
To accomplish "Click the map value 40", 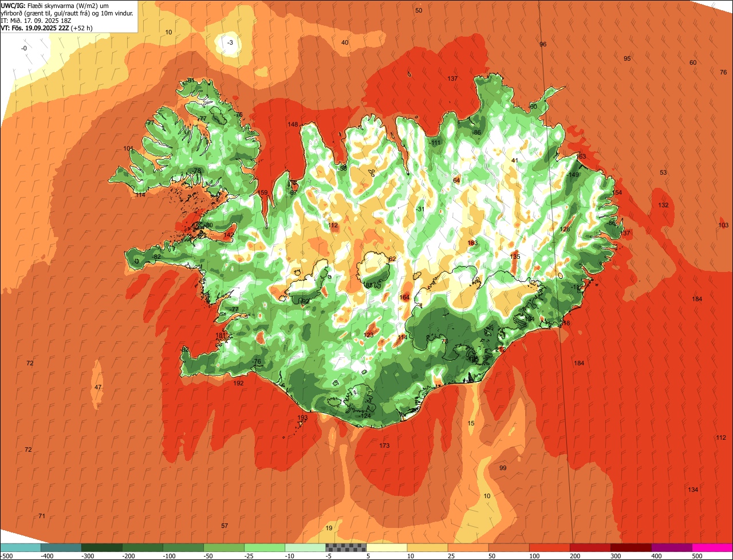I will click(345, 42).
